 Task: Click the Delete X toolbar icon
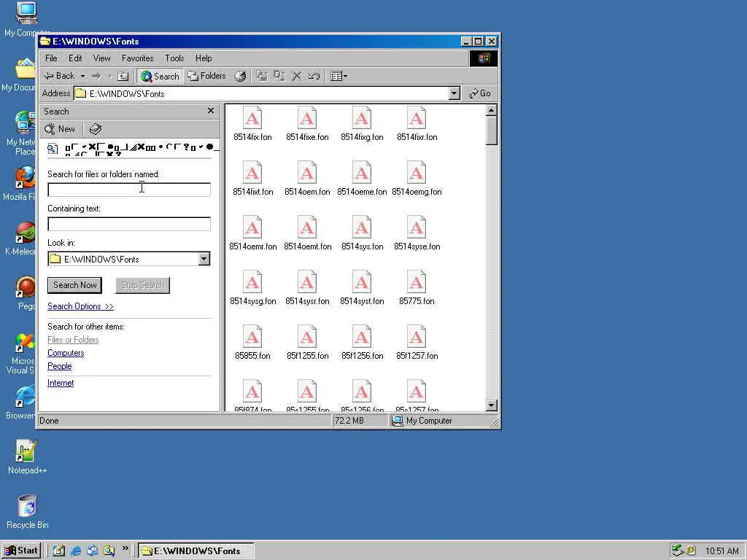pyautogui.click(x=296, y=76)
